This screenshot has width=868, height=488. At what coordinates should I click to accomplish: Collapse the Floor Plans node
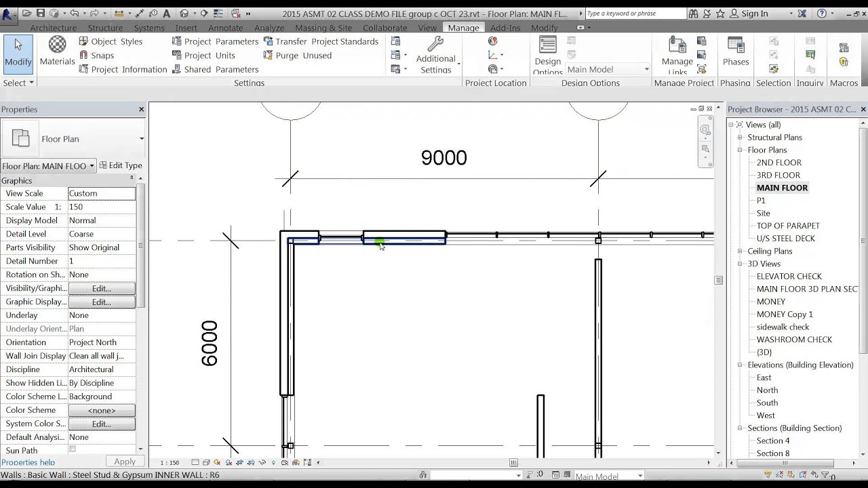pos(741,150)
